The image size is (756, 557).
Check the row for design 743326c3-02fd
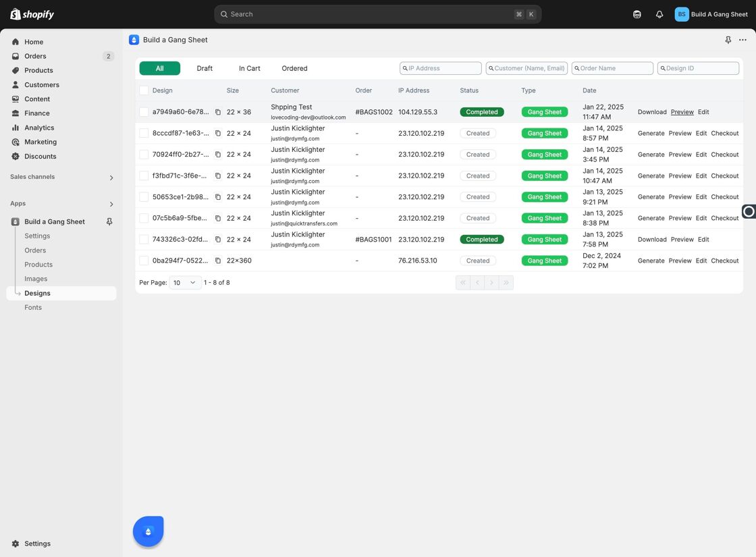144,239
